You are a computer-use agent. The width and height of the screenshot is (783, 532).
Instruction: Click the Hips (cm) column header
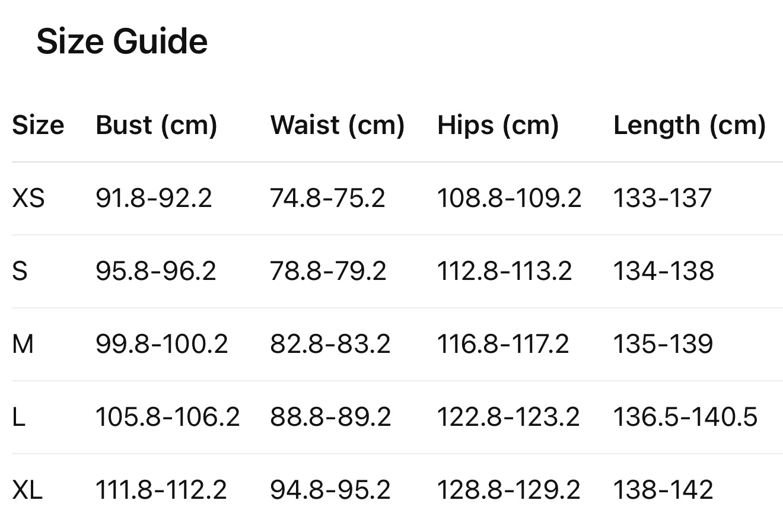tap(498, 125)
